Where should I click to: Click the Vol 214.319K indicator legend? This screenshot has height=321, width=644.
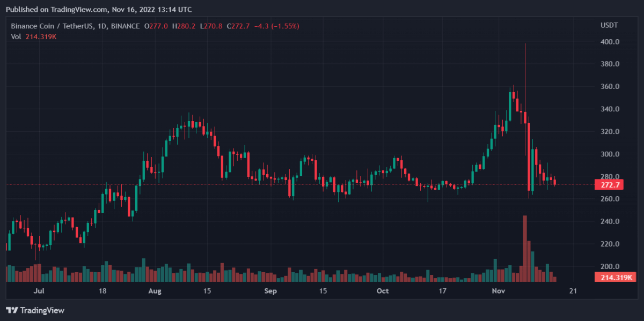point(34,36)
